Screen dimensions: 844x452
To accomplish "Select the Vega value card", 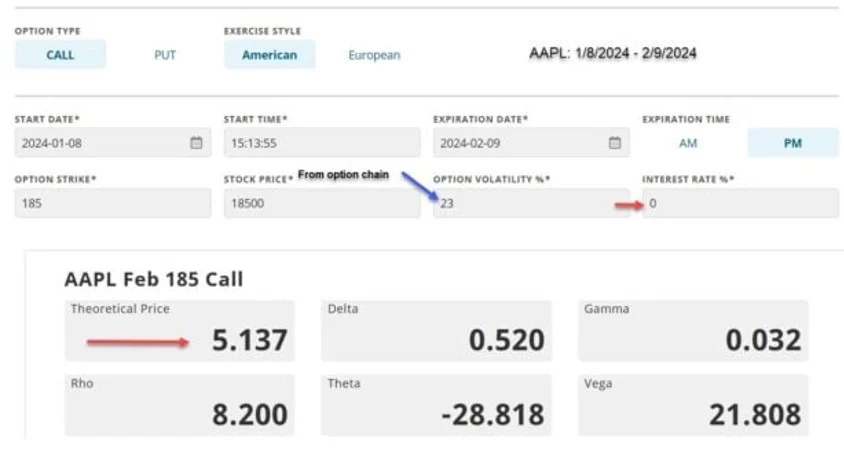I will (x=693, y=405).
